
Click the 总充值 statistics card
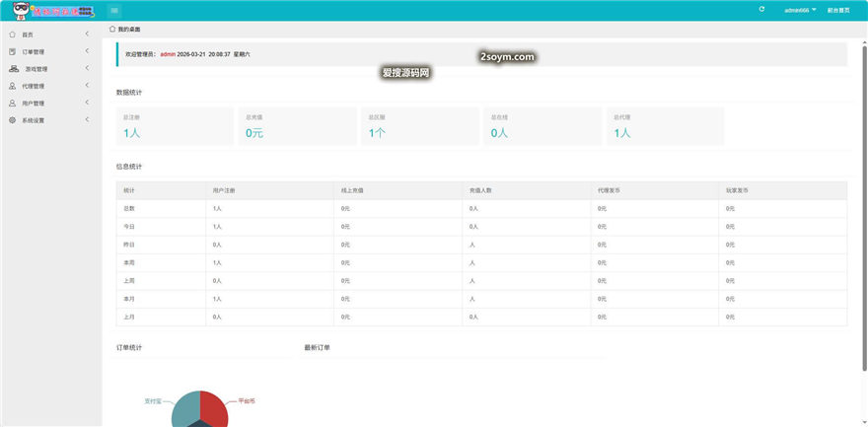pos(296,126)
